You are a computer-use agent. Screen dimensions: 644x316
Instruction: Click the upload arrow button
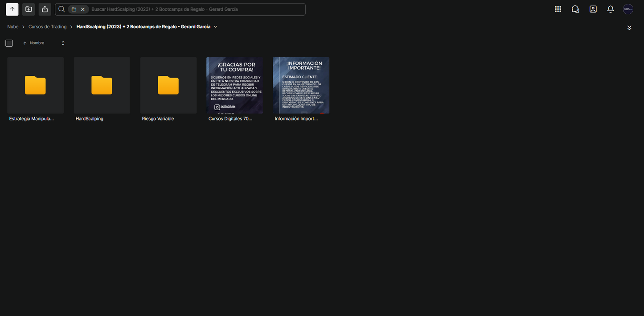tap(12, 9)
